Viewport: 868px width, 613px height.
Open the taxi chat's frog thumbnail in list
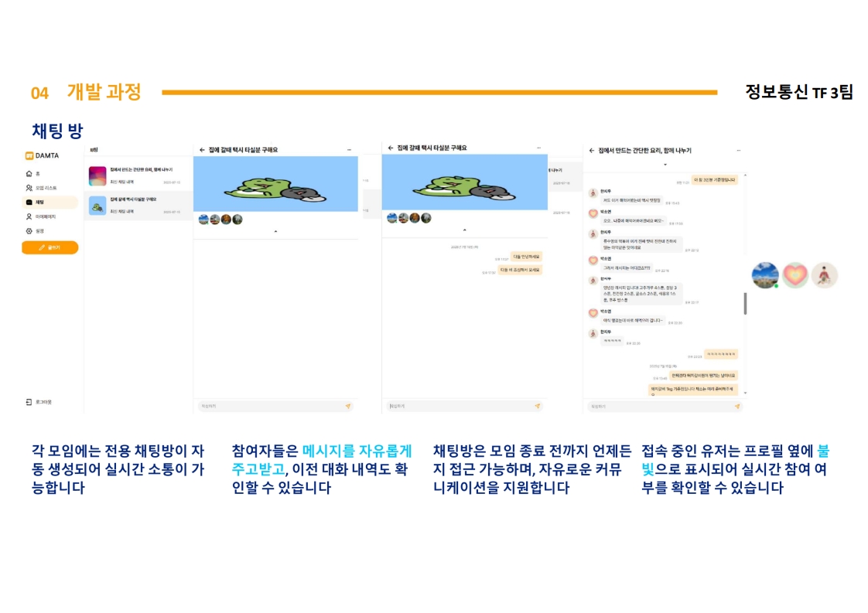pos(97,206)
